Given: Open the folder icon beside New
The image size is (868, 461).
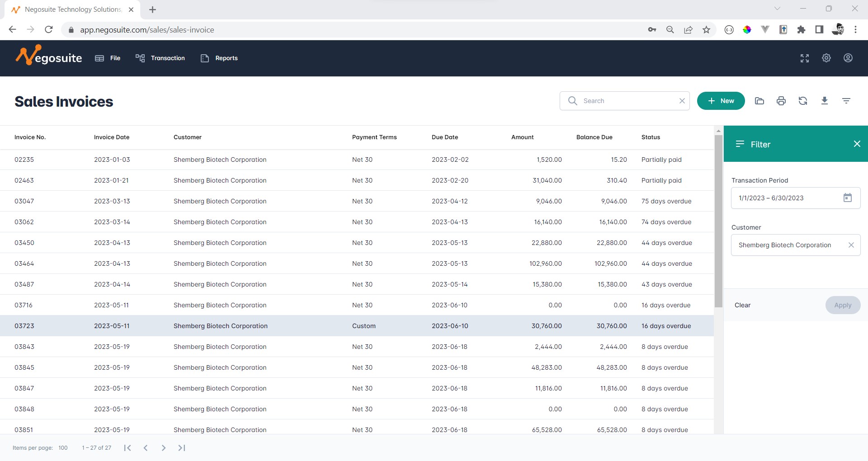Looking at the screenshot, I should pyautogui.click(x=759, y=101).
